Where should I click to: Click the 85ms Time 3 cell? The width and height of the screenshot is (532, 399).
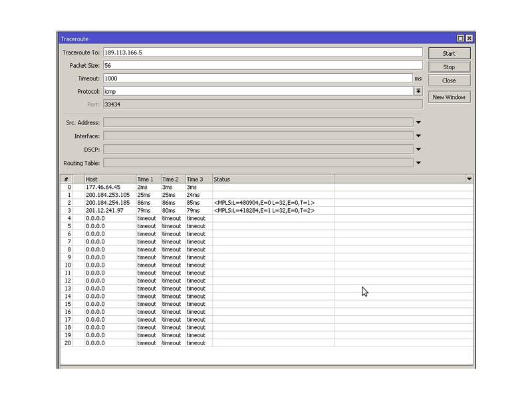(193, 203)
